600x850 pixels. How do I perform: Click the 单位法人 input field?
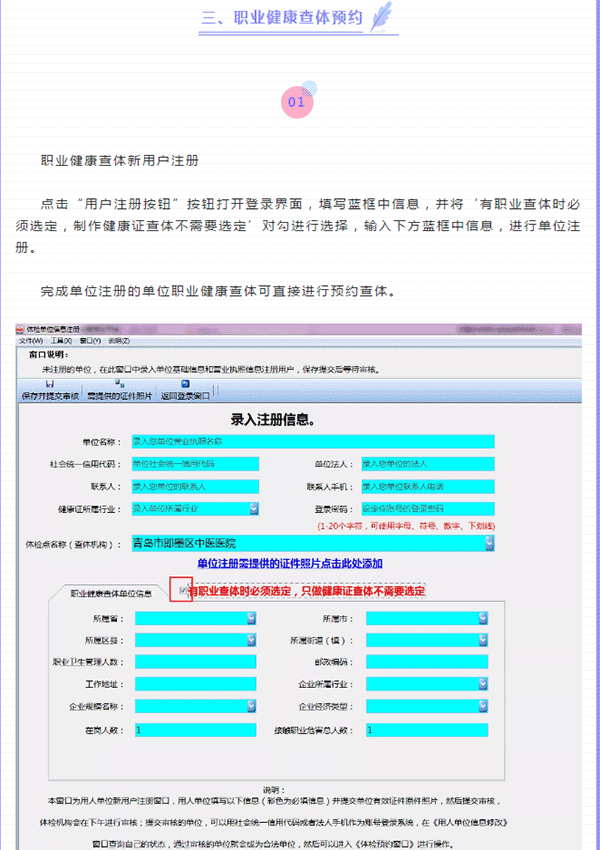pos(428,464)
